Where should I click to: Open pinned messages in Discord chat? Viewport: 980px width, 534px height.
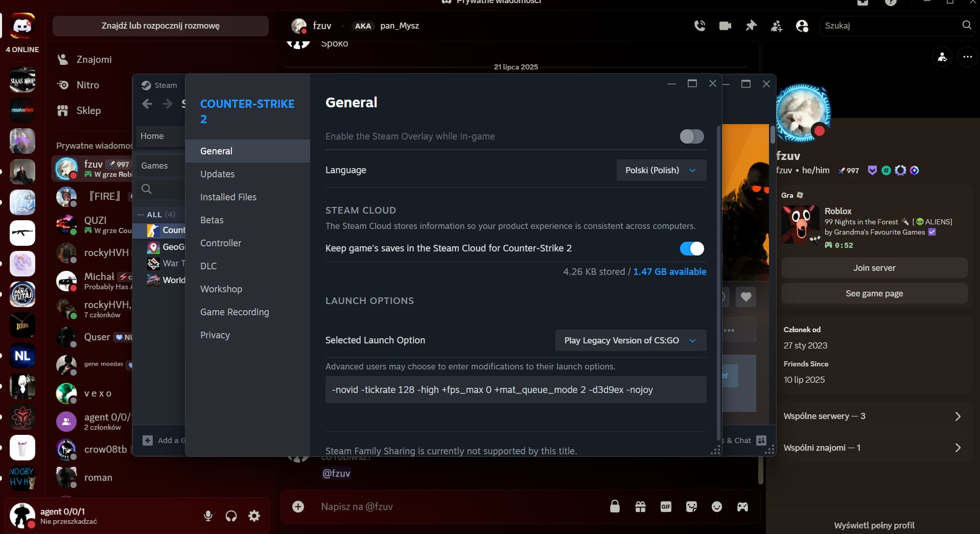[x=751, y=26]
